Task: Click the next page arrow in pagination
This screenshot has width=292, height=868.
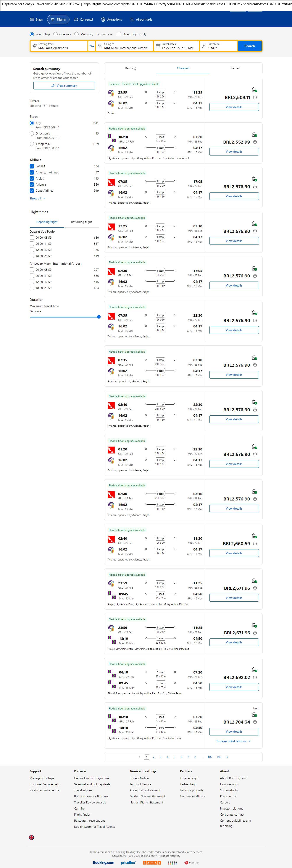Action: pos(227,757)
